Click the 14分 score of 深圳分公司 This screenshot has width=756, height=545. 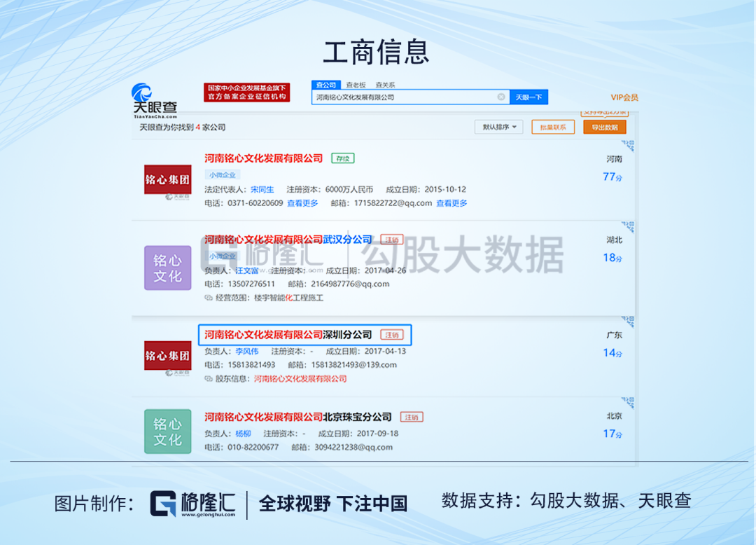[612, 353]
